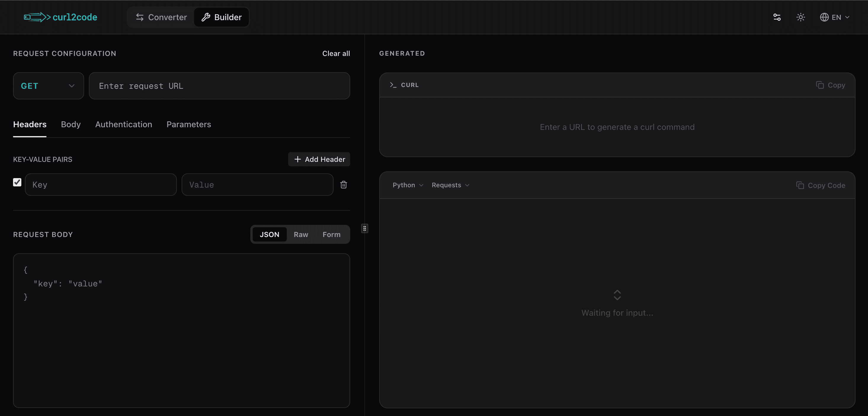Uncheck the header key-value pair checkbox
Screen dimensions: 868x416
tap(17, 182)
